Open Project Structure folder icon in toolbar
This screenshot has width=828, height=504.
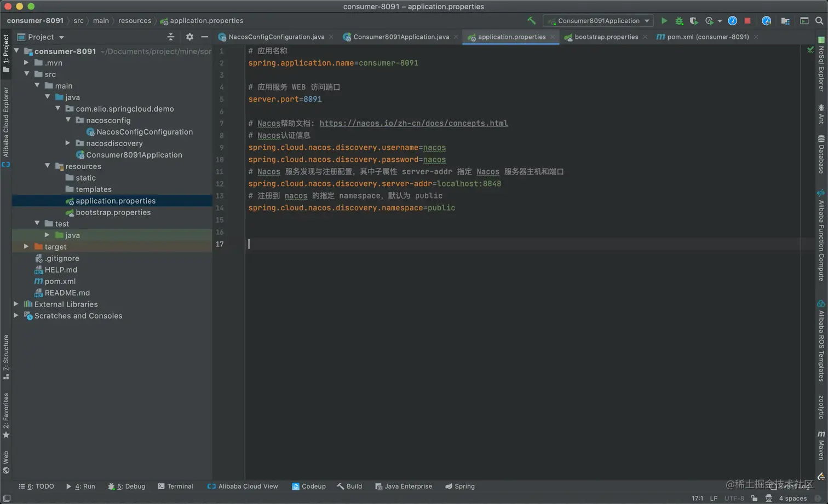tap(785, 21)
